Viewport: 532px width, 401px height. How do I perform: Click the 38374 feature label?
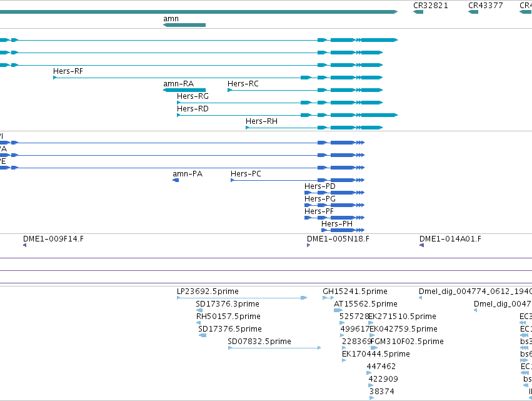(382, 392)
